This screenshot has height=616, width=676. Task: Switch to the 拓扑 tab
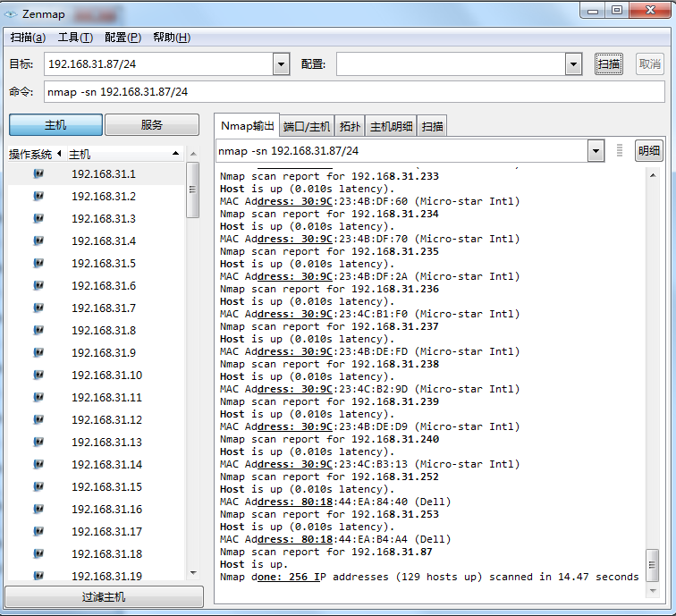pos(350,126)
